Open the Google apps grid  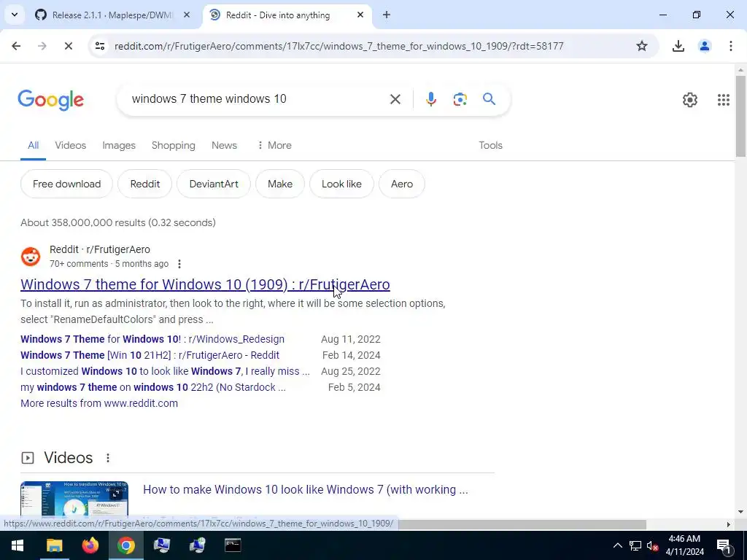[723, 99]
